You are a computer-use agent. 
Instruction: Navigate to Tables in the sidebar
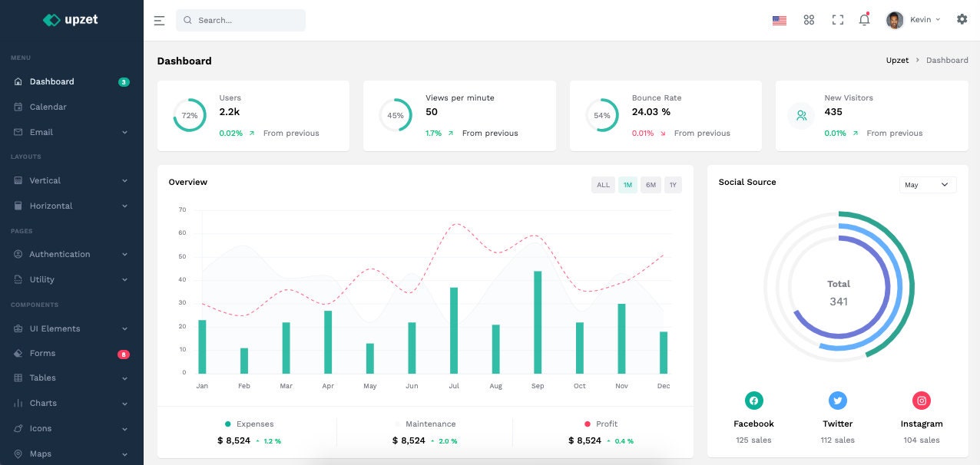pos(41,378)
